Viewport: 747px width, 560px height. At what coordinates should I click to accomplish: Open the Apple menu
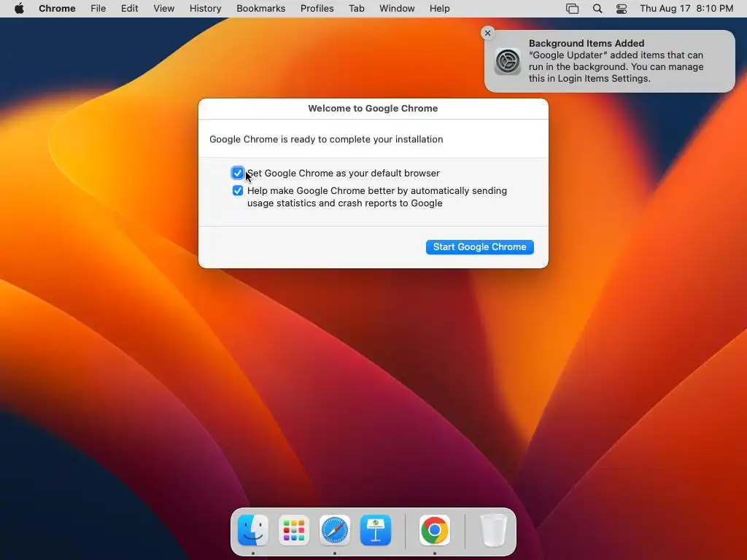pyautogui.click(x=19, y=9)
